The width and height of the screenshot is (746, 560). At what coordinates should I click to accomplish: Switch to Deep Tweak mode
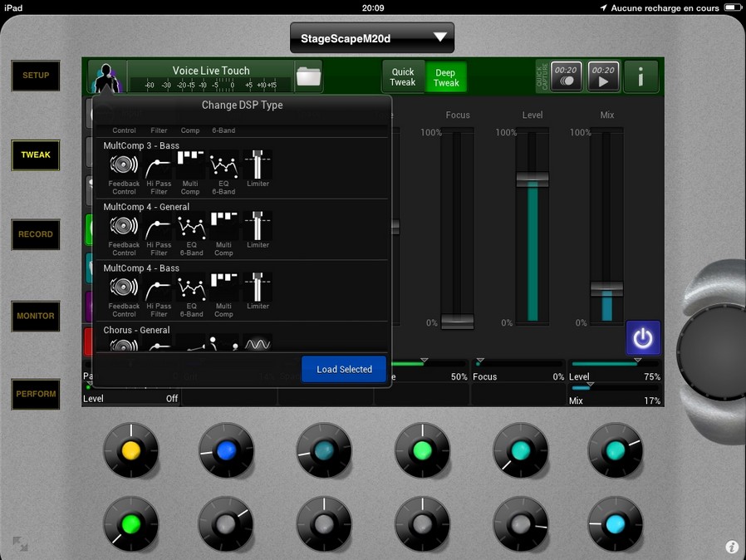[446, 77]
